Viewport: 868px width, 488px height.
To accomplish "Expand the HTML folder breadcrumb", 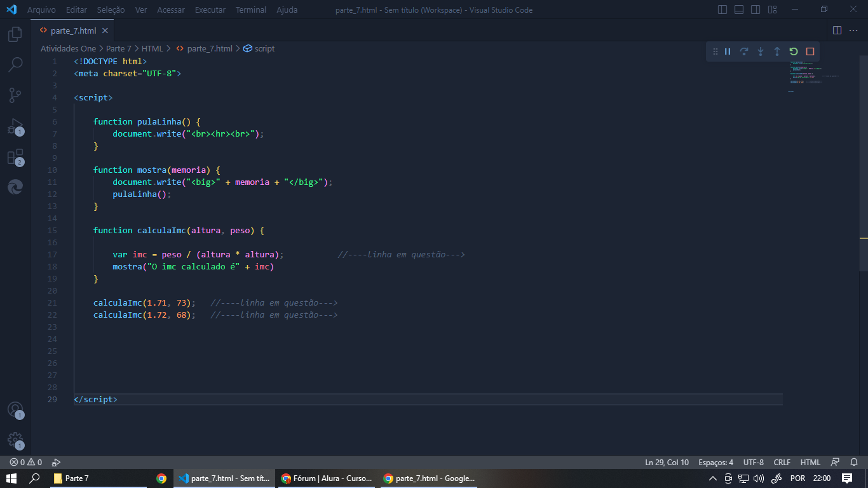I will point(153,48).
